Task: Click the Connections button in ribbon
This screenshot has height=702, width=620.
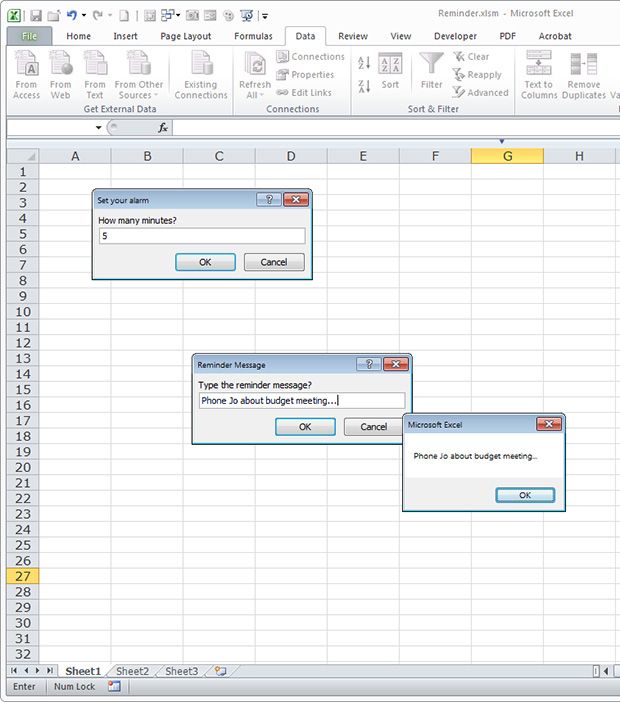Action: (311, 56)
